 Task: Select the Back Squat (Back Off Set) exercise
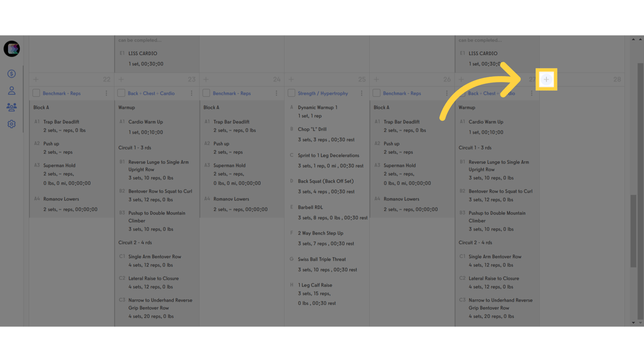click(326, 181)
